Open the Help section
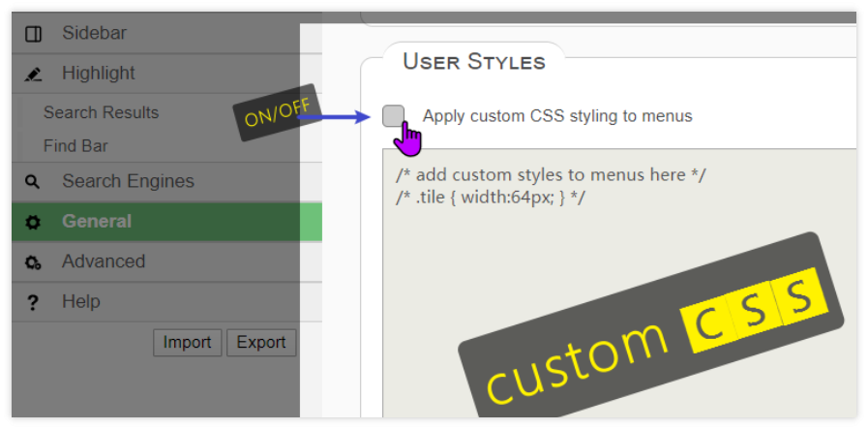The width and height of the screenshot is (868, 429). 166,302
